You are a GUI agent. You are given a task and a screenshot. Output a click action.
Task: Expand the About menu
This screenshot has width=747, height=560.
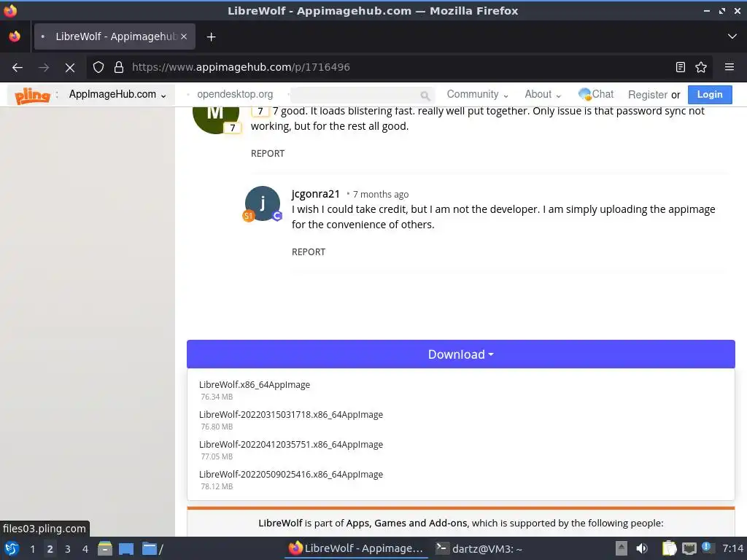(543, 94)
